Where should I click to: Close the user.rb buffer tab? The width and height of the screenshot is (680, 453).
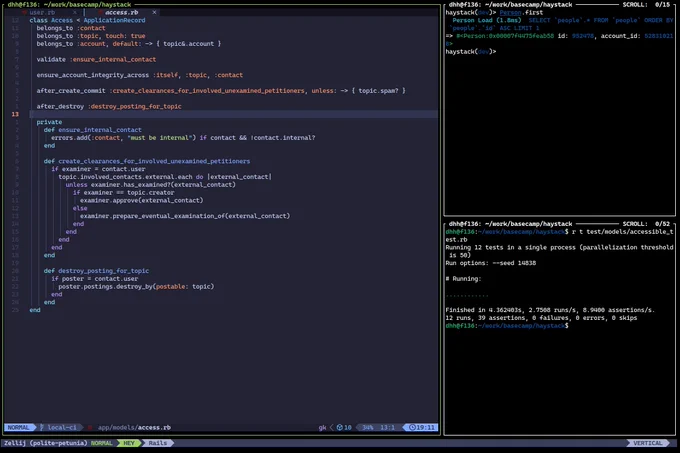tap(75, 13)
